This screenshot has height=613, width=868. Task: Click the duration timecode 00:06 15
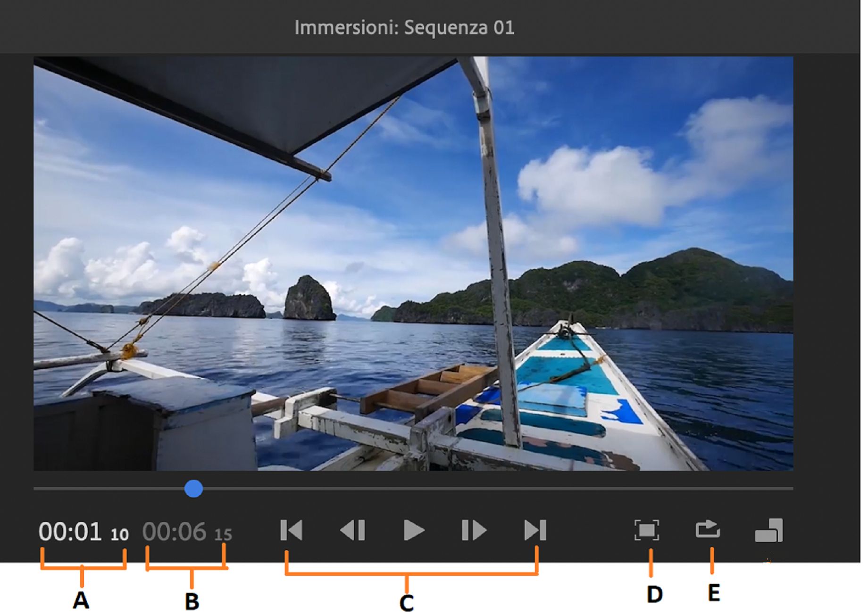pos(187,532)
